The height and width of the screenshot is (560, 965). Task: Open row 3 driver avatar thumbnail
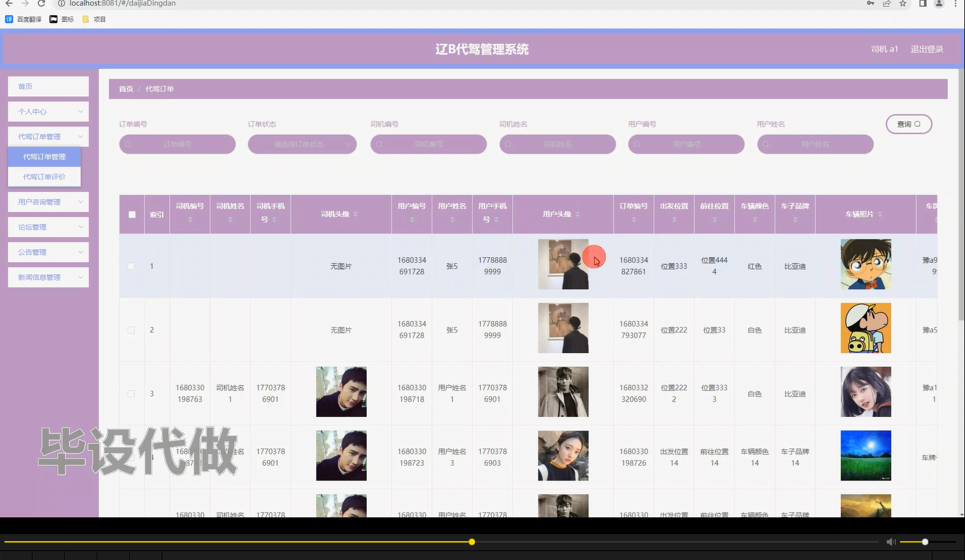point(341,391)
